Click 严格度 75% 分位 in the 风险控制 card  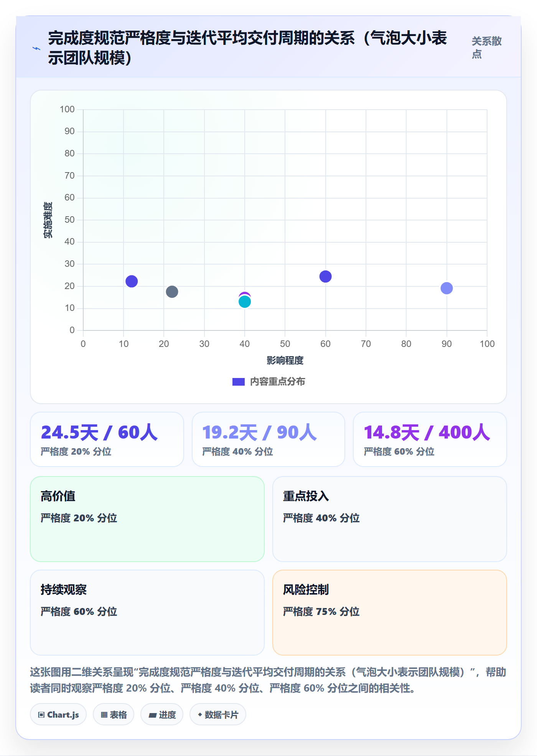coord(321,611)
